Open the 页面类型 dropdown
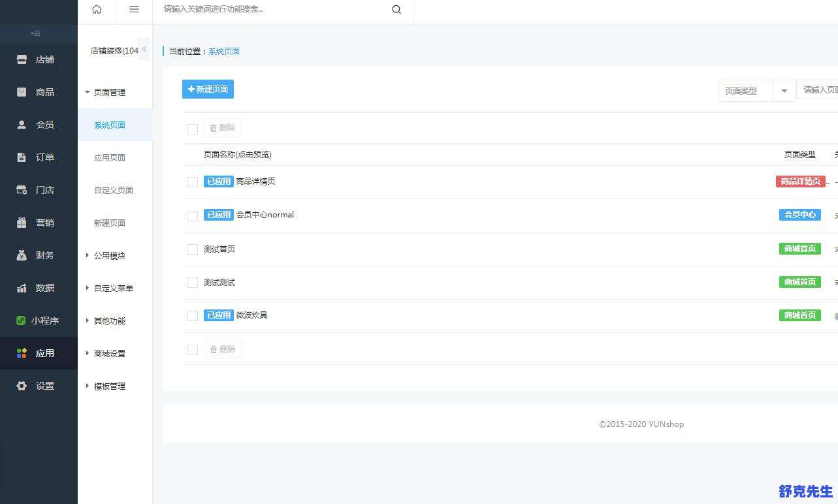 pyautogui.click(x=784, y=91)
